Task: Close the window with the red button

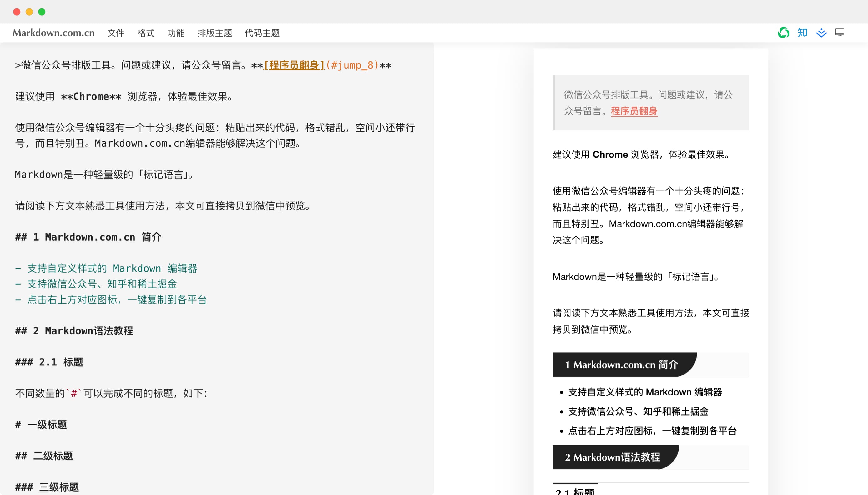Action: [x=17, y=12]
